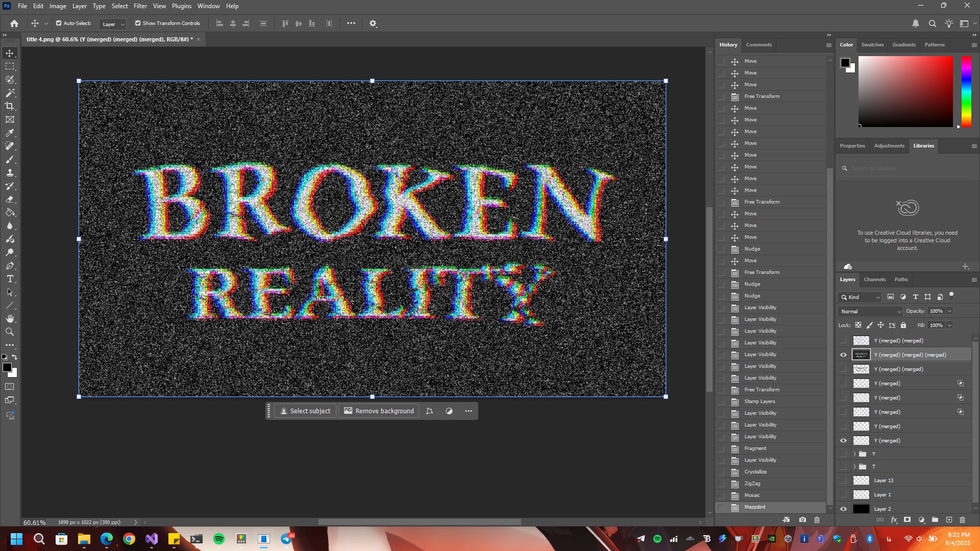Screen dimensions: 980x551
Task: Create a new layer using panel icon
Action: click(x=949, y=520)
